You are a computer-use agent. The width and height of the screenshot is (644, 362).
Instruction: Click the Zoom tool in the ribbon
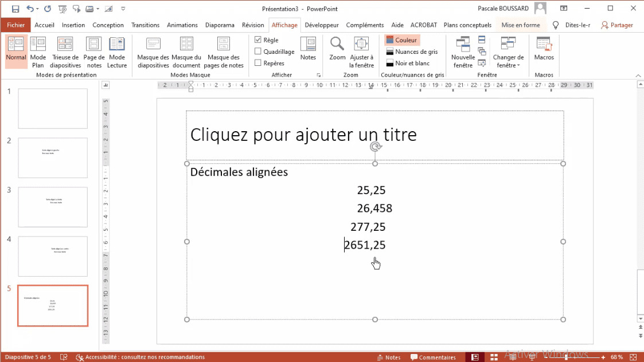pyautogui.click(x=337, y=50)
